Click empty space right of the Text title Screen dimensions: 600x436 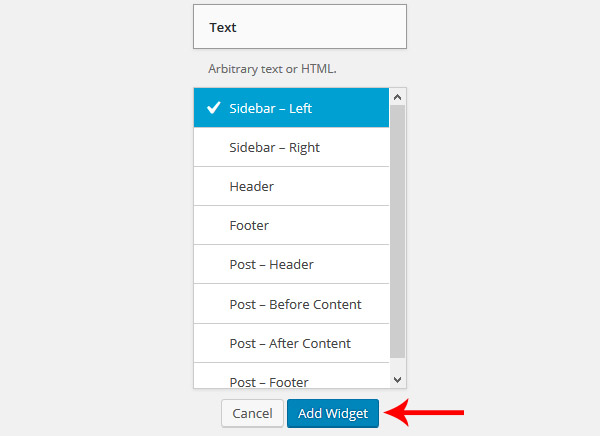[x=321, y=27]
